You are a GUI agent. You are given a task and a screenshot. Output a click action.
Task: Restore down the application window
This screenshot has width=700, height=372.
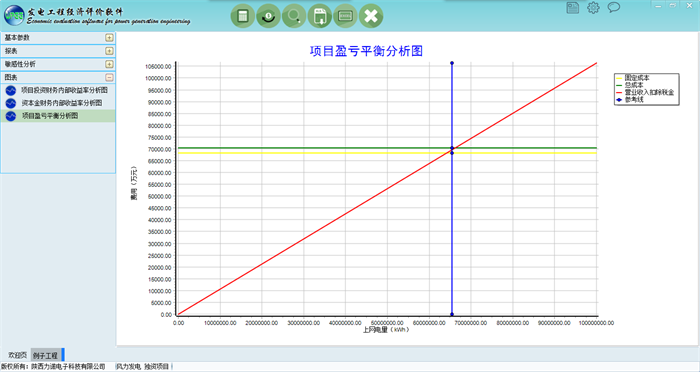point(672,5)
